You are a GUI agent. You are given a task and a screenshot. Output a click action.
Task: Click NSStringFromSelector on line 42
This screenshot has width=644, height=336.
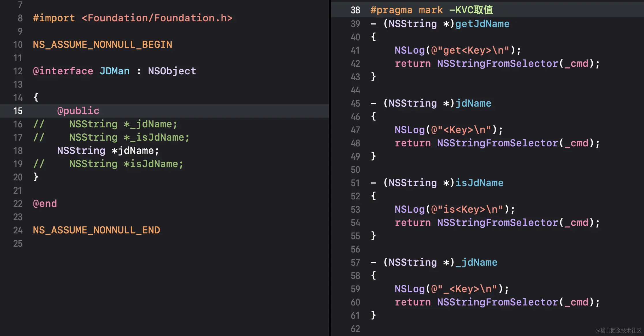[497, 64]
